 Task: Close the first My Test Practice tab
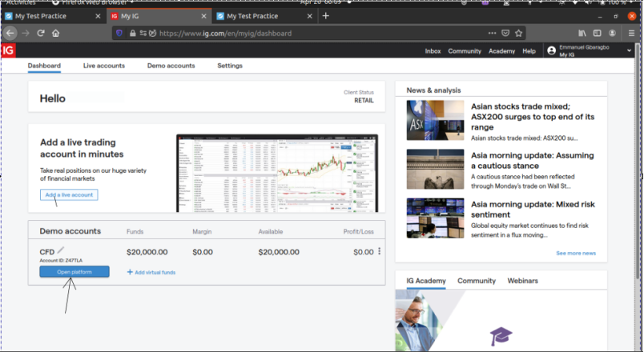point(98,16)
